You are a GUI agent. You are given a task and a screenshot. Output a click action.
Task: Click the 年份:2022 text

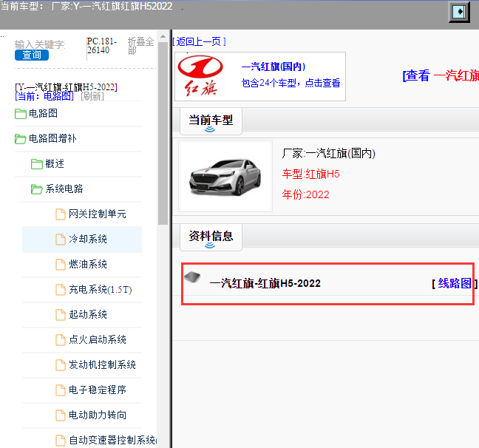pos(305,194)
